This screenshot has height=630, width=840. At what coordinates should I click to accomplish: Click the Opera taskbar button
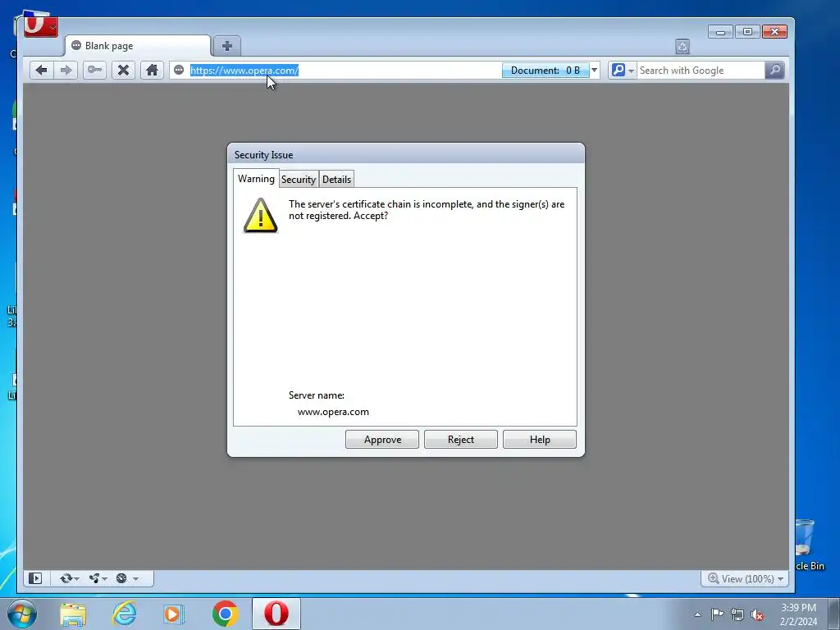point(276,614)
